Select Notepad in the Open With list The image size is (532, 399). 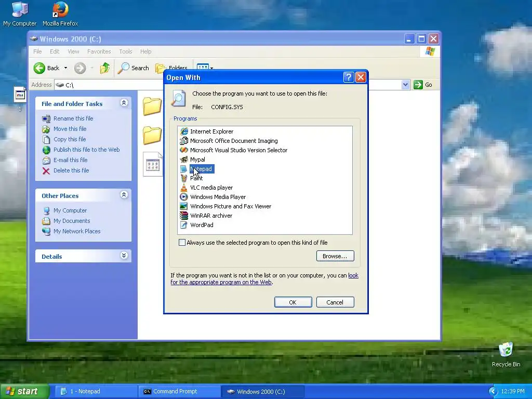click(x=197, y=169)
